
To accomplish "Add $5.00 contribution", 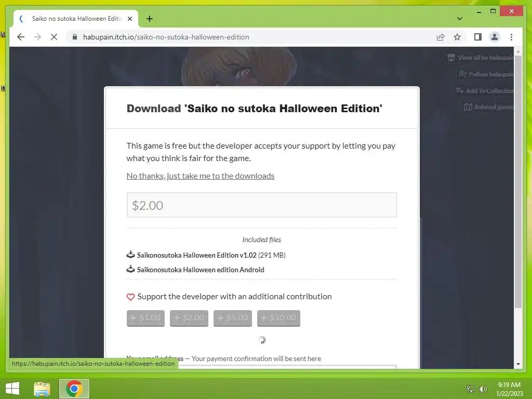I will 233,318.
